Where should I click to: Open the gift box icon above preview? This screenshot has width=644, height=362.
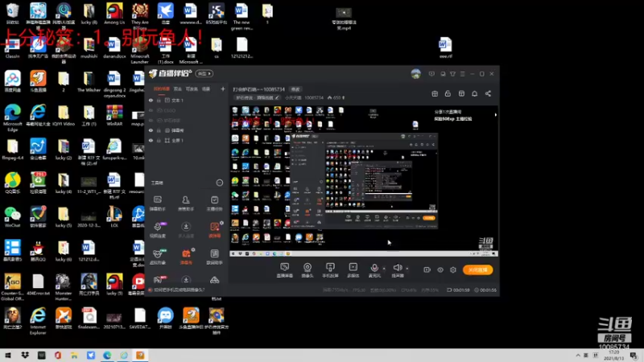(435, 93)
